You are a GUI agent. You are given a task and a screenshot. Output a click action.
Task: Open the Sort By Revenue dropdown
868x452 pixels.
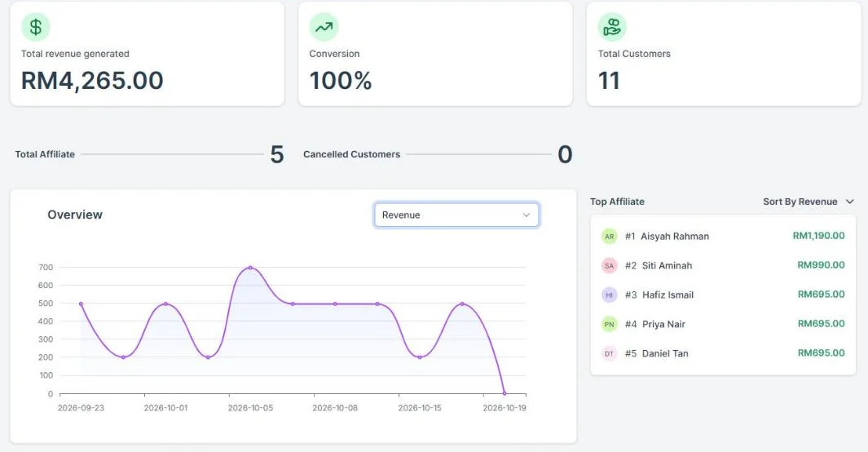coord(809,202)
